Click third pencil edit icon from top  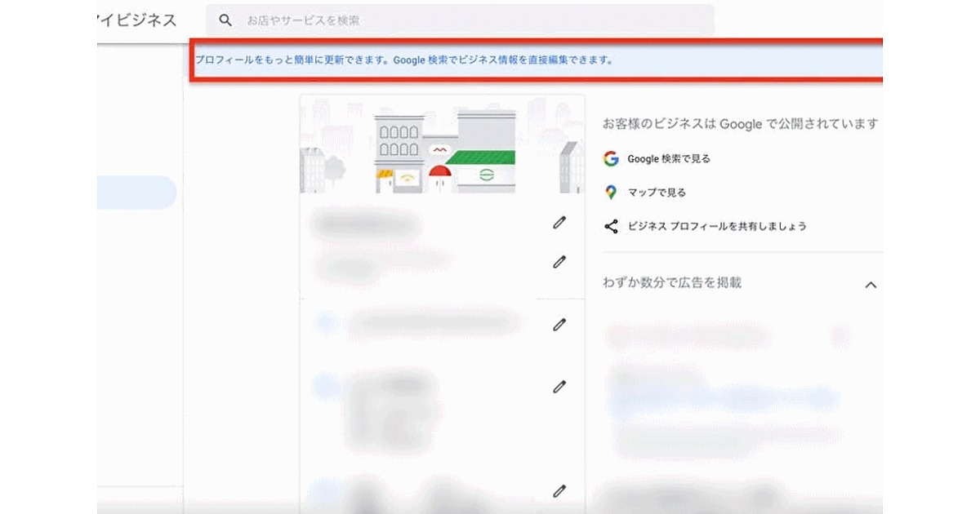pyautogui.click(x=559, y=325)
